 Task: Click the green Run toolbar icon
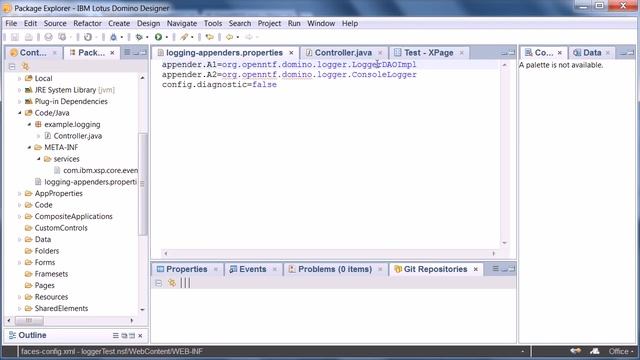(158, 37)
